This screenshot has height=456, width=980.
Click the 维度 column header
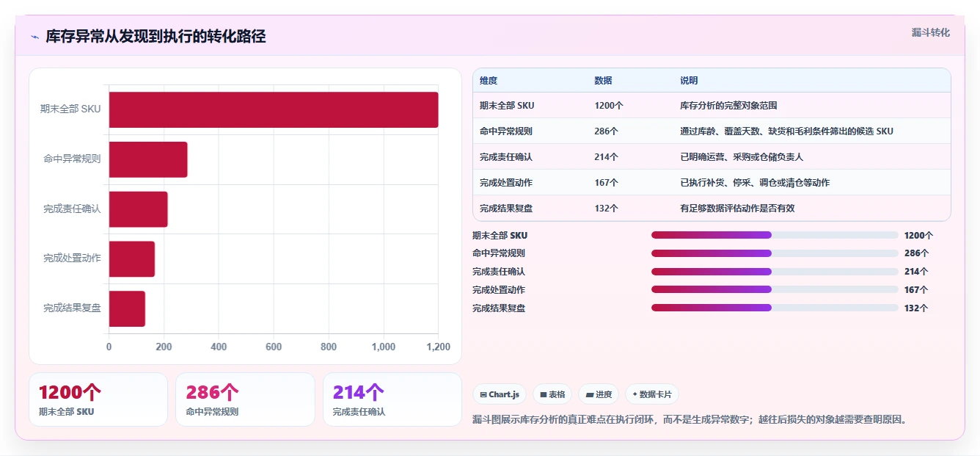point(488,81)
